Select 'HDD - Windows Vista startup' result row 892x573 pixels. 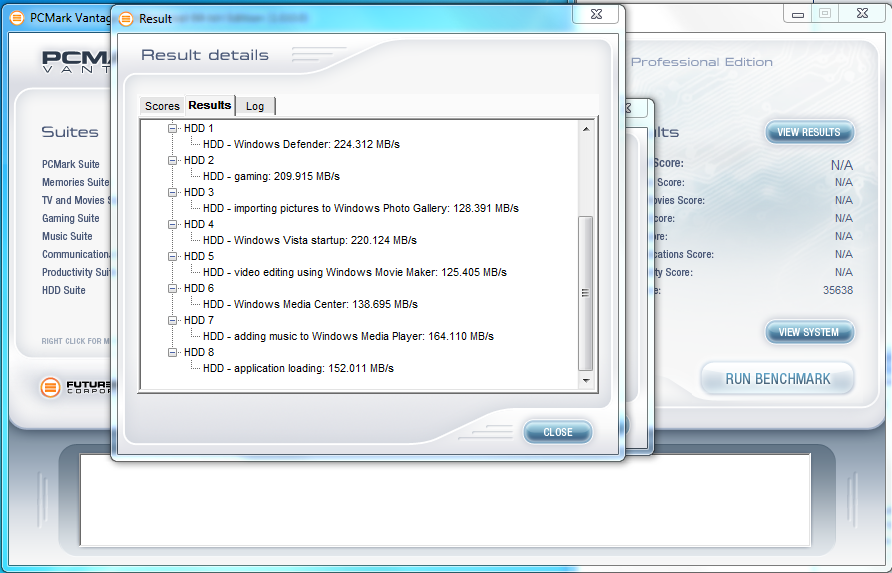point(310,240)
